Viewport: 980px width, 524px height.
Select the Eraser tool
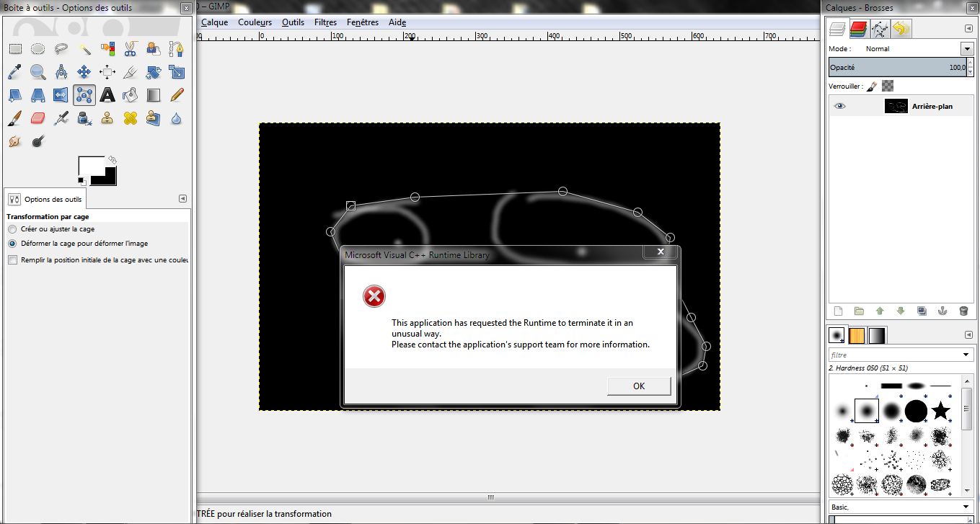point(38,118)
